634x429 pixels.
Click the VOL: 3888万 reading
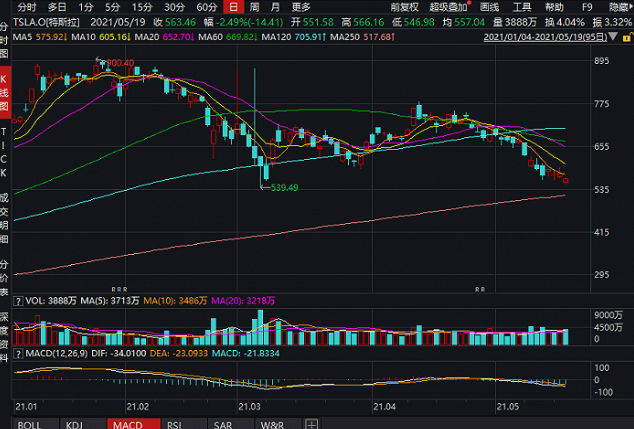pos(51,301)
